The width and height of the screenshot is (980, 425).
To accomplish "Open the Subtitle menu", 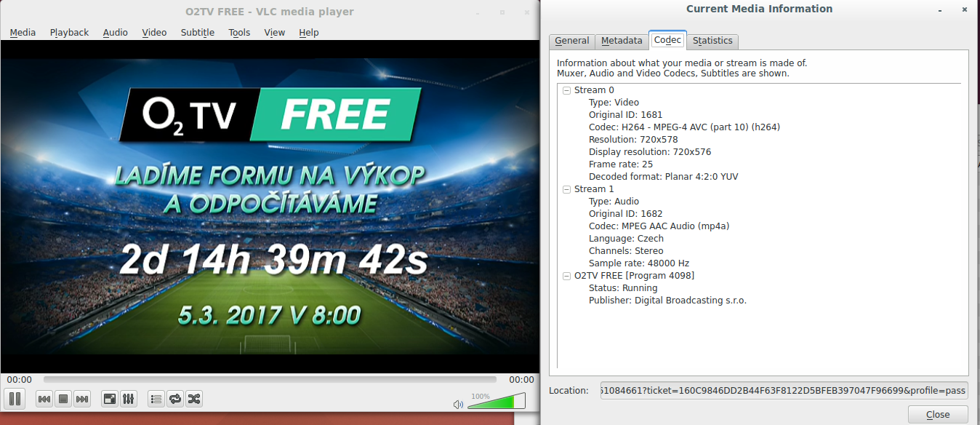I will pyautogui.click(x=197, y=32).
